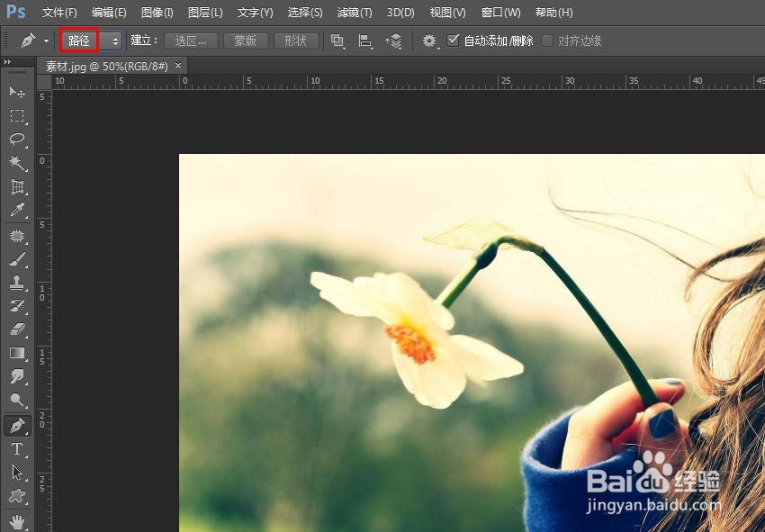The image size is (765, 532).
Task: Select the Dodge tool
Action: pyautogui.click(x=17, y=401)
